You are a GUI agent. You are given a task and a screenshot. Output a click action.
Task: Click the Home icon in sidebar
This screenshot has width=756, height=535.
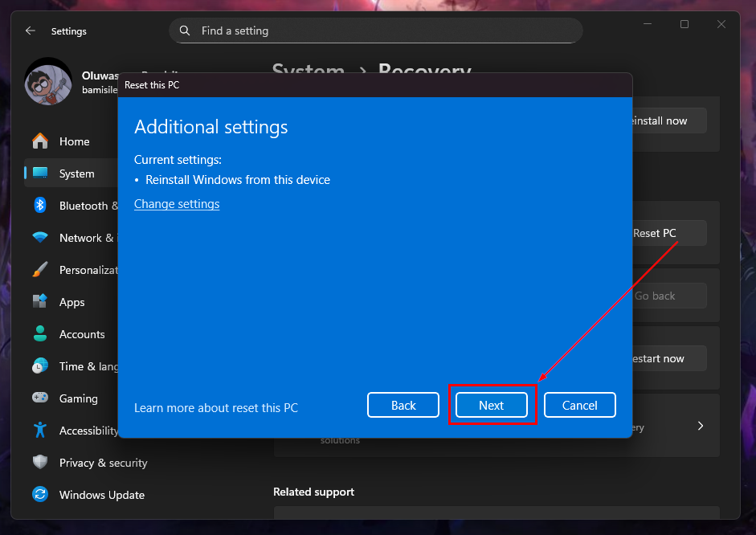click(40, 141)
